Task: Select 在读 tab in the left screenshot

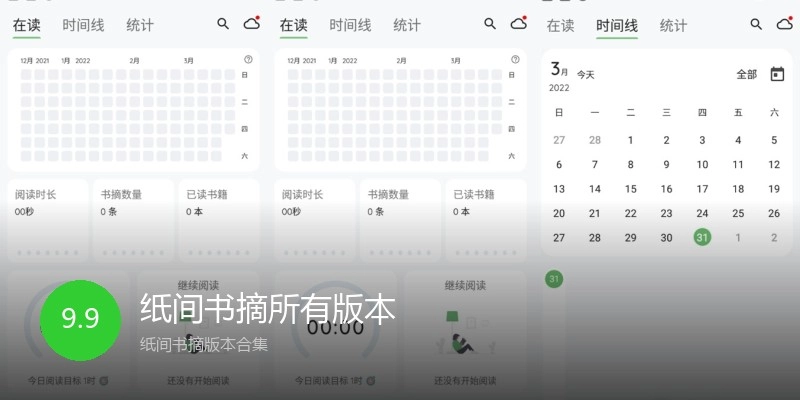Action: [x=27, y=25]
